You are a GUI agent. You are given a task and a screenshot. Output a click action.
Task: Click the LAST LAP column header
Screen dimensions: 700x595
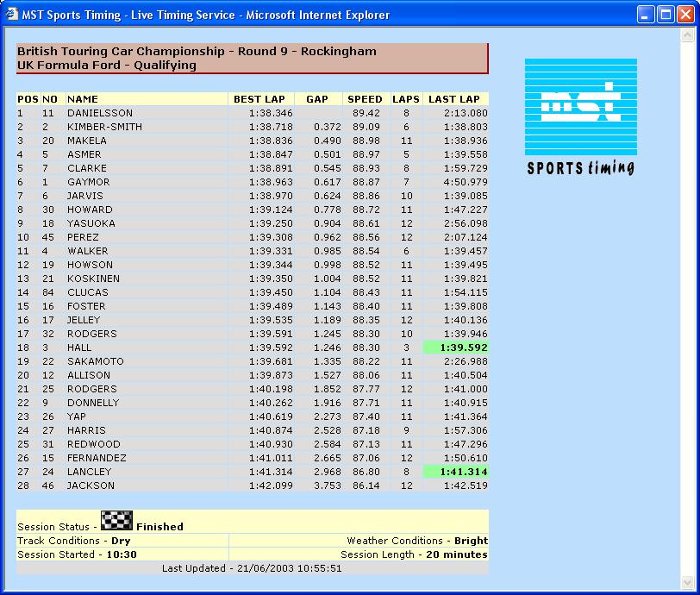453,99
